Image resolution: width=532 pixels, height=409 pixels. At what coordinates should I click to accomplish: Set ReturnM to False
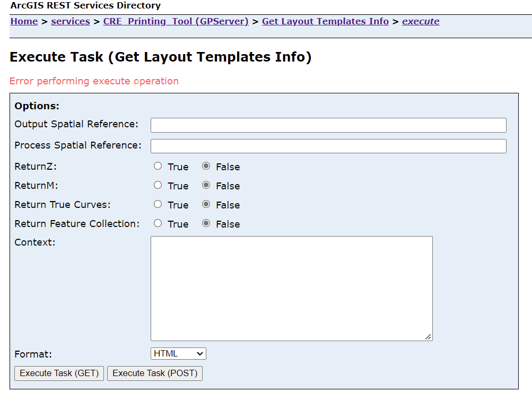pyautogui.click(x=206, y=185)
